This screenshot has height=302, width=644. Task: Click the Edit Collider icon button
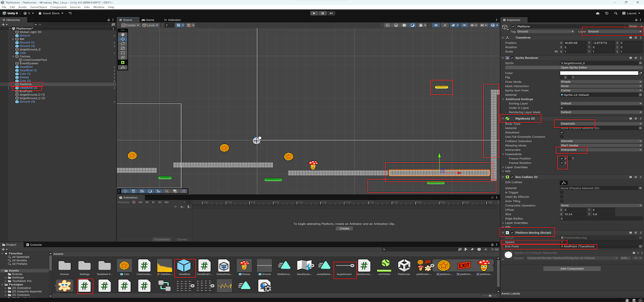[564, 182]
